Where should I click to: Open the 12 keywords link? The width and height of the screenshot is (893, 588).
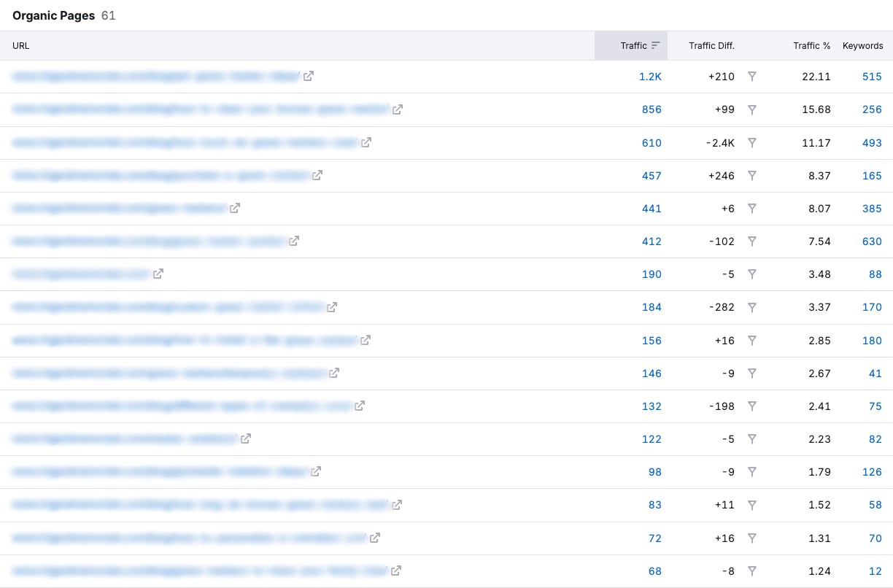(x=875, y=570)
